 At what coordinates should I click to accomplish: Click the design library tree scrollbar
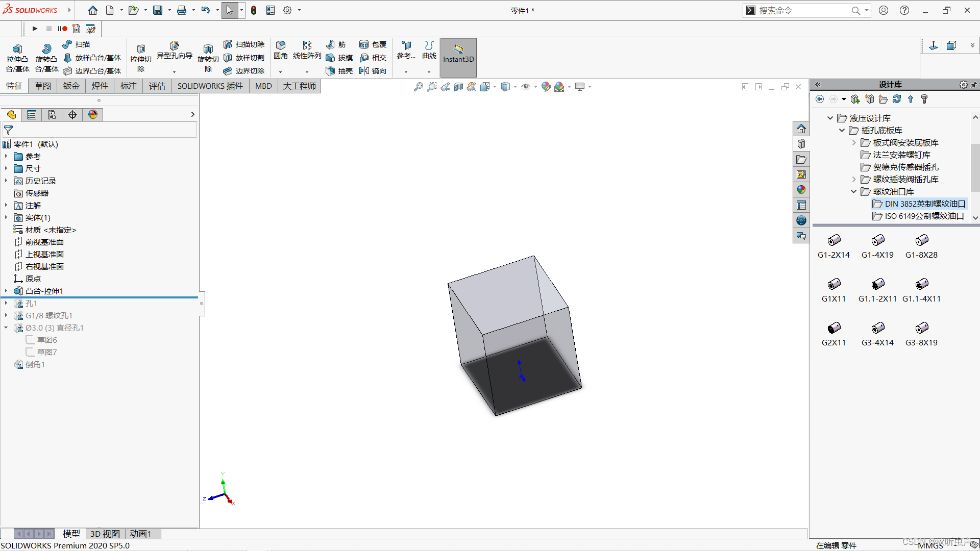pyautogui.click(x=975, y=167)
